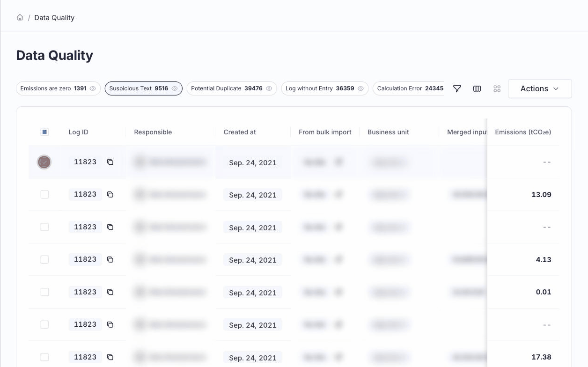Sort by the Created at column header

240,132
